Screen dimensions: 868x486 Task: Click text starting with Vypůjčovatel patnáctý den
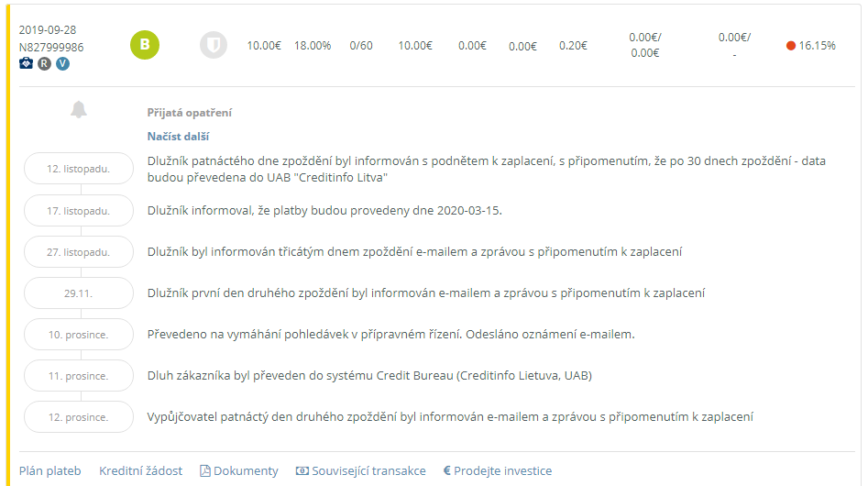pyautogui.click(x=450, y=417)
